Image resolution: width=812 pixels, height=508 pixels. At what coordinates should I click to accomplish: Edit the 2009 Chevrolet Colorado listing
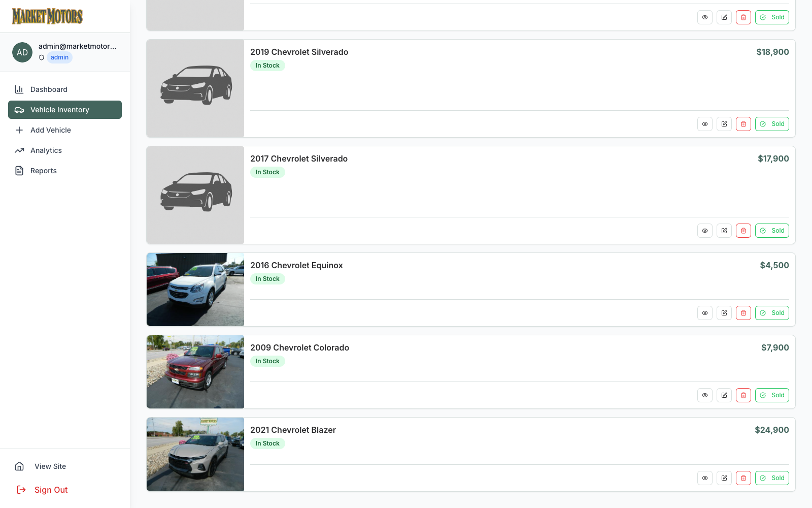click(x=724, y=395)
